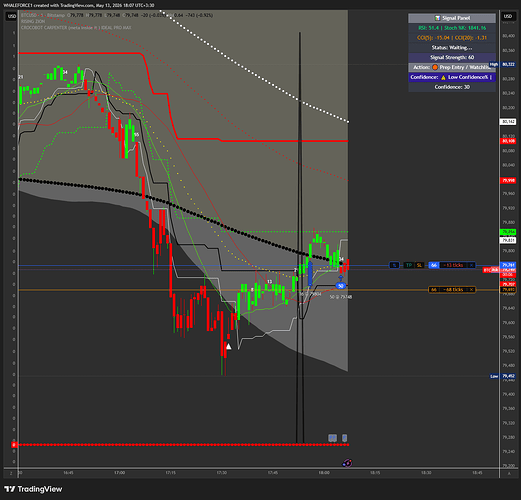Click the 16:45 label on the time axis

pyautogui.click(x=68, y=473)
